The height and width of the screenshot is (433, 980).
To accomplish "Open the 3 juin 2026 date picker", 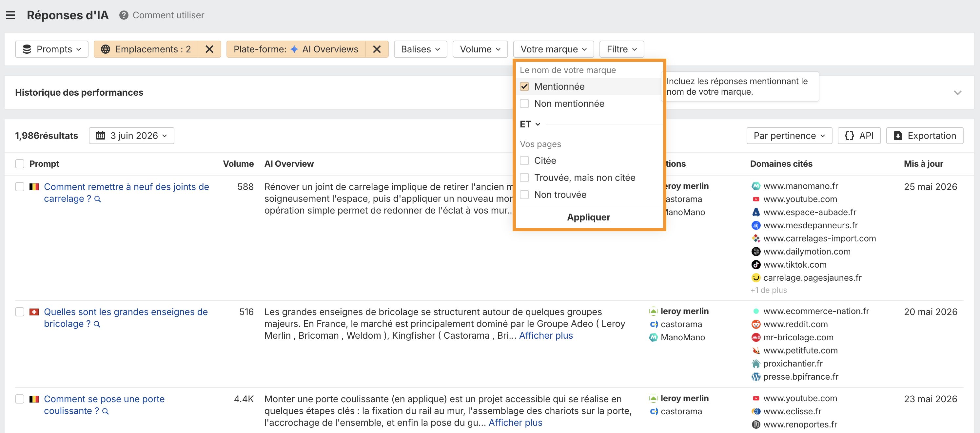I will pyautogui.click(x=132, y=136).
